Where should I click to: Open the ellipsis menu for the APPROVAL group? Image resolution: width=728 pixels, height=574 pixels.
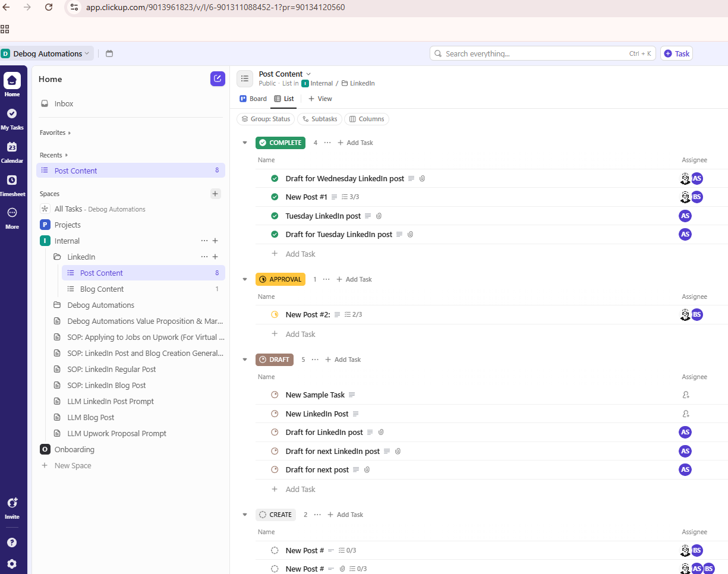click(326, 279)
